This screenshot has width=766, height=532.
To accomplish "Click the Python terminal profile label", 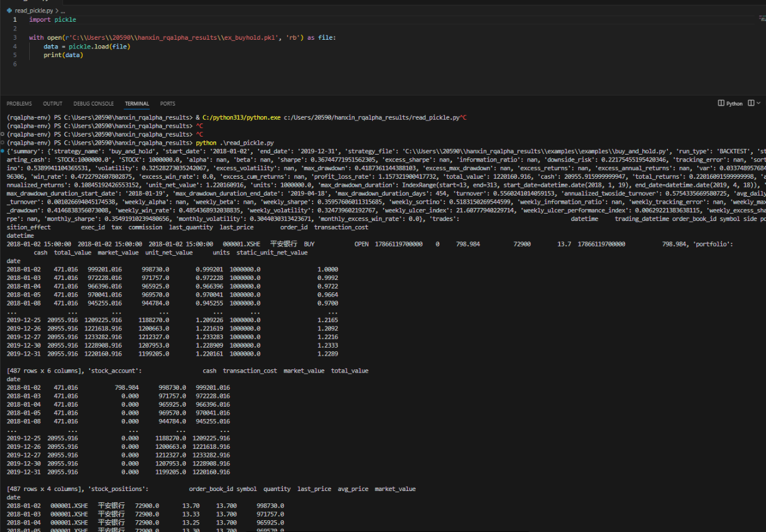I will point(734,104).
